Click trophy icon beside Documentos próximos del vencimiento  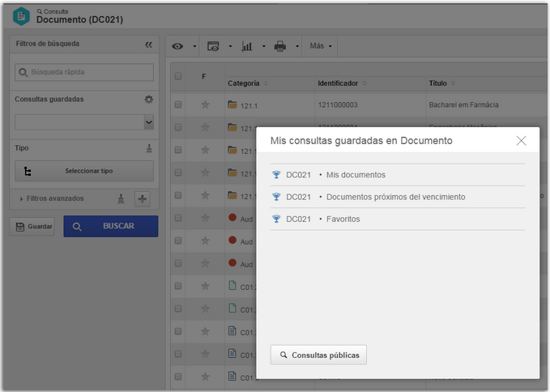tap(276, 197)
